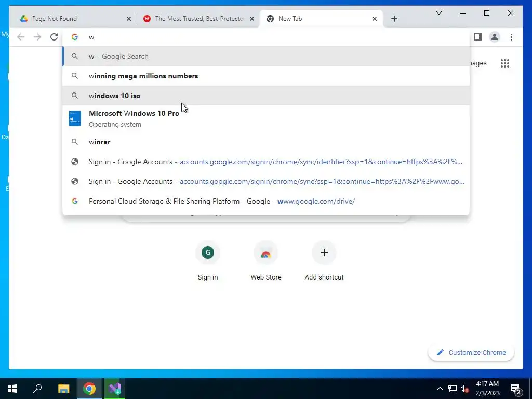Open the taskbar search magnifier
This screenshot has height=399, width=532.
pyautogui.click(x=37, y=389)
